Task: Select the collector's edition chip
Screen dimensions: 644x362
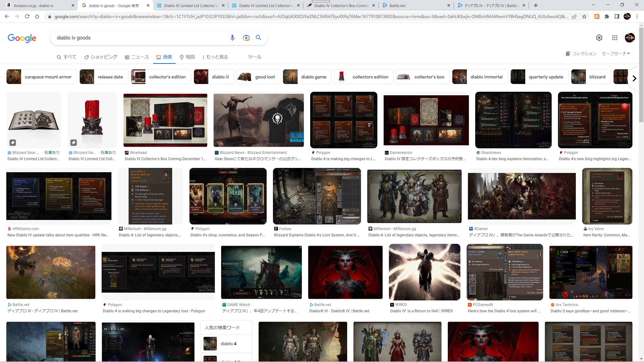Action: pyautogui.click(x=161, y=77)
